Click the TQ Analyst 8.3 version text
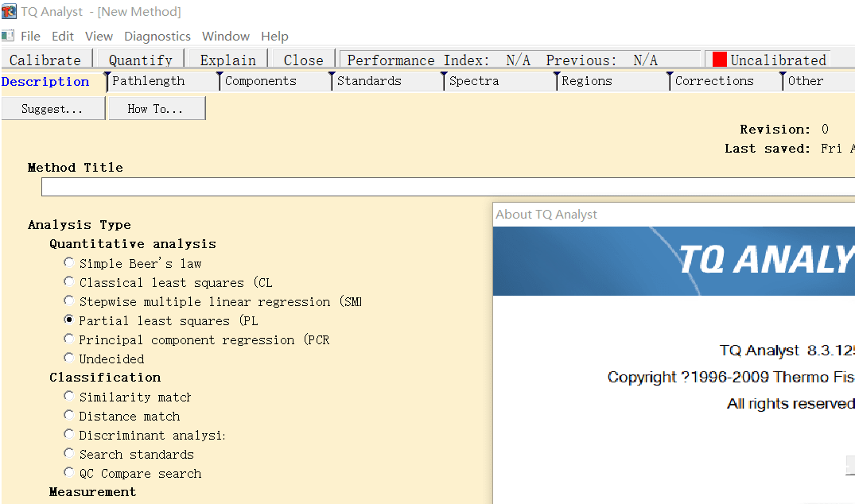Screen dimensions: 855x504 click(787, 351)
